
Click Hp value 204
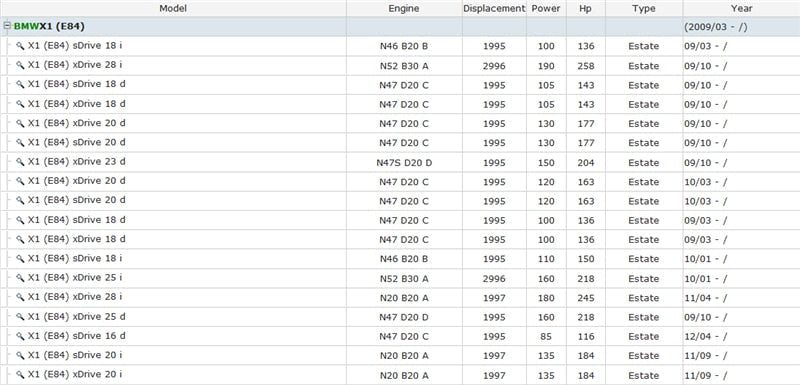(x=586, y=163)
